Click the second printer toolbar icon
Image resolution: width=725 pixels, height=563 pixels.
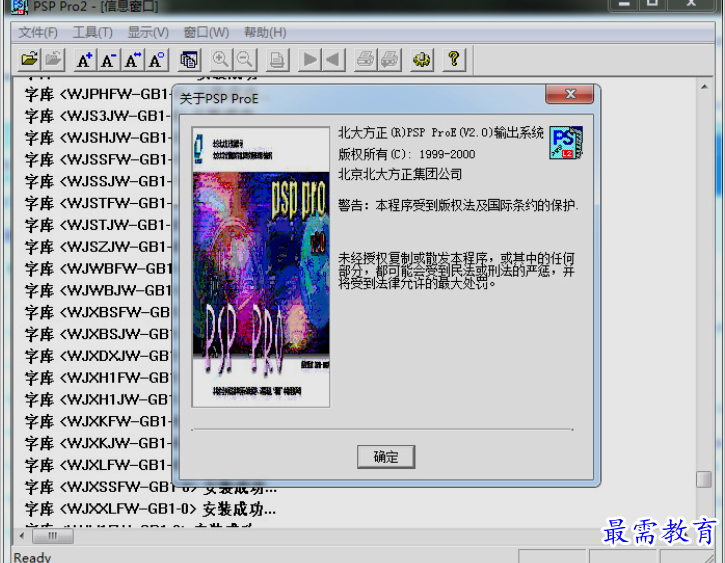point(390,60)
